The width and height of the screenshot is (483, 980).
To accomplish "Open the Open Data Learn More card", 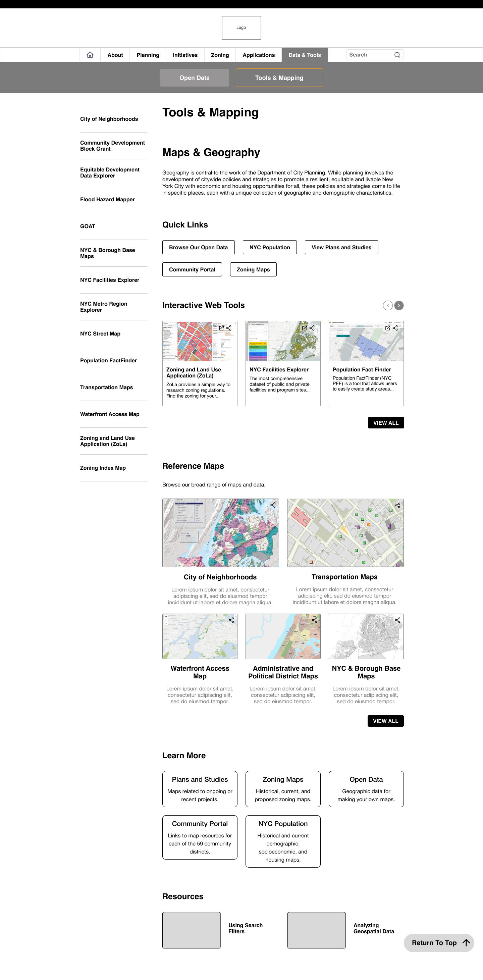I will [x=366, y=789].
